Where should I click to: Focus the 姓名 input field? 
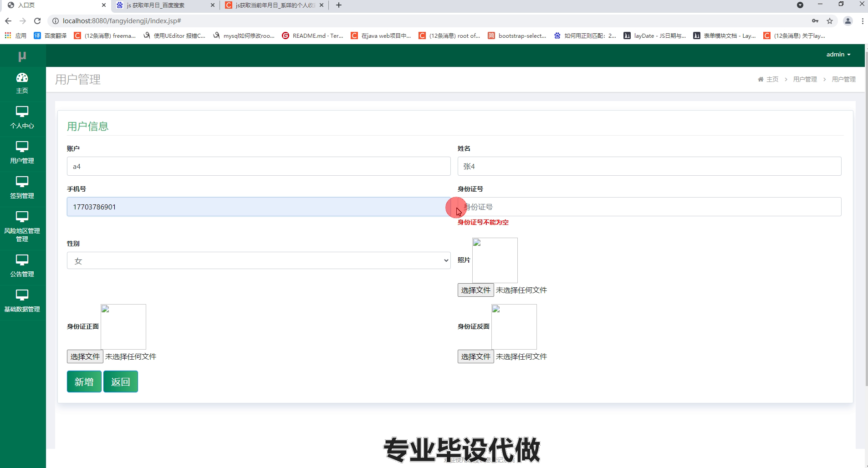(649, 166)
